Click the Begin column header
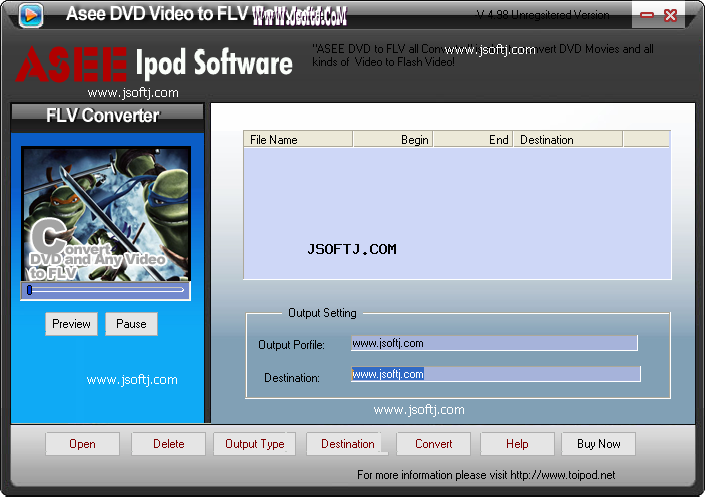 click(x=393, y=139)
